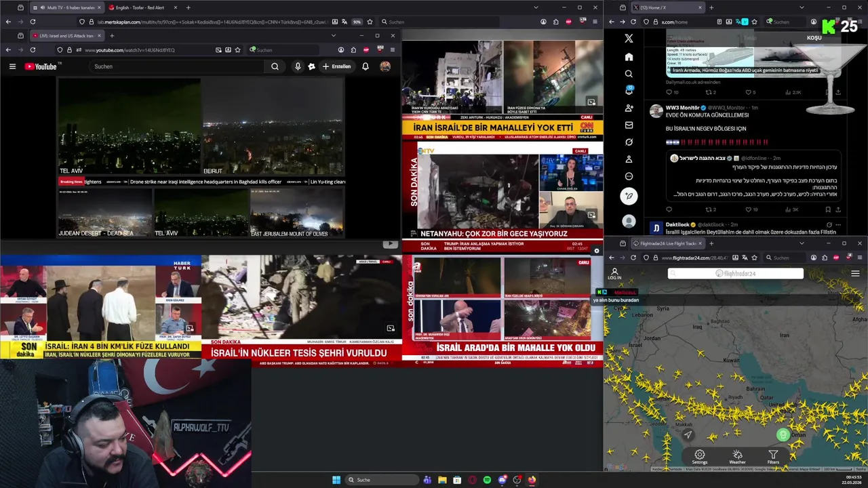Image resolution: width=868 pixels, height=488 pixels.
Task: Center map on my location arrow
Action: (x=688, y=435)
